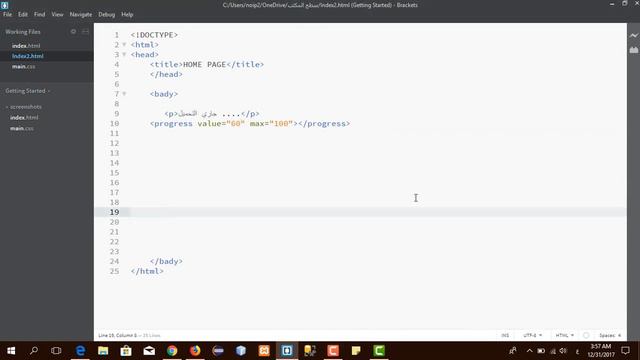Viewport: 640px width, 360px height.
Task: Open main.css in project tree
Action: (22, 128)
